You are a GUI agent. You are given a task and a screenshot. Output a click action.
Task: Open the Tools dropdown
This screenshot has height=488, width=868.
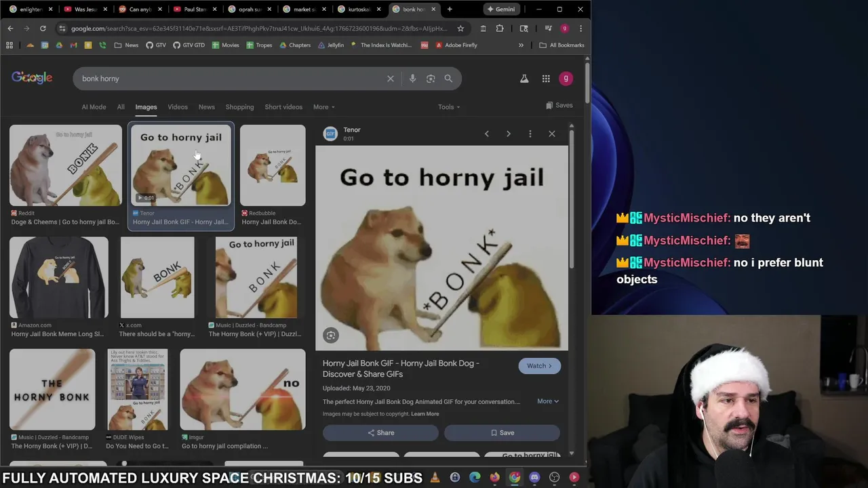[x=449, y=107]
